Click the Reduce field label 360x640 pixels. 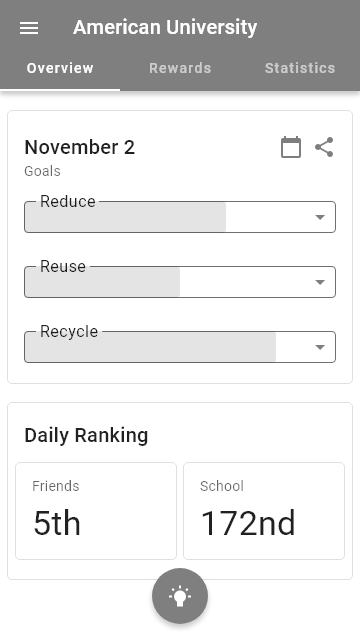68,201
